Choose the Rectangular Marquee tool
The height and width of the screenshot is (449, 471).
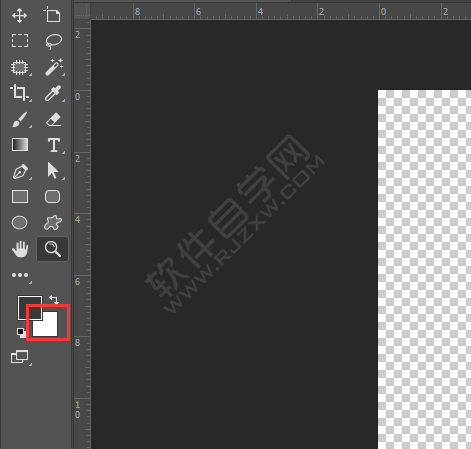(x=20, y=41)
